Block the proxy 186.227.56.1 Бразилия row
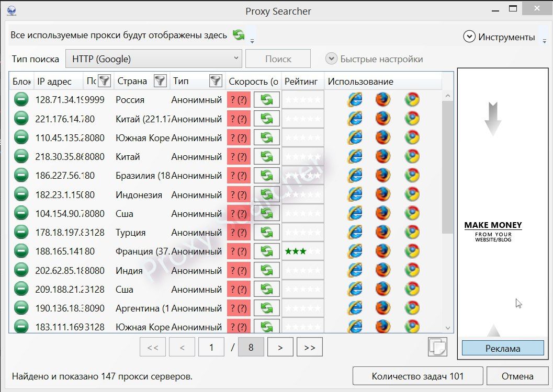This screenshot has width=553, height=392. (21, 176)
